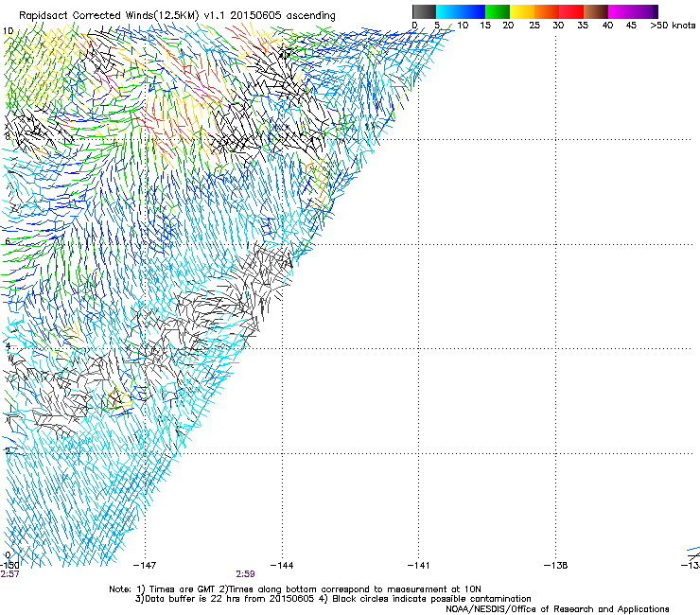The width and height of the screenshot is (700, 615).
Task: Click the '40' label under the color bar
Action: 607,26
